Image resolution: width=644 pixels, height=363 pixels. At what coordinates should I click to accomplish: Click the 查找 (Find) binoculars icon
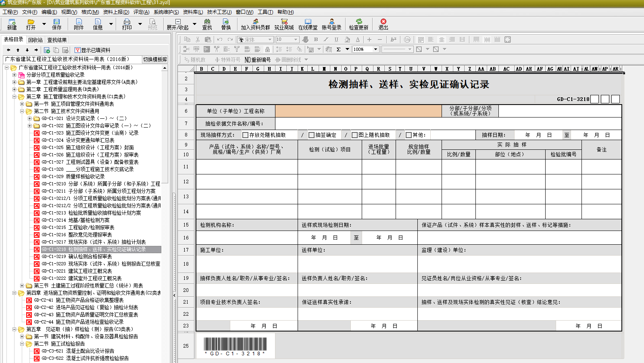pos(207,24)
